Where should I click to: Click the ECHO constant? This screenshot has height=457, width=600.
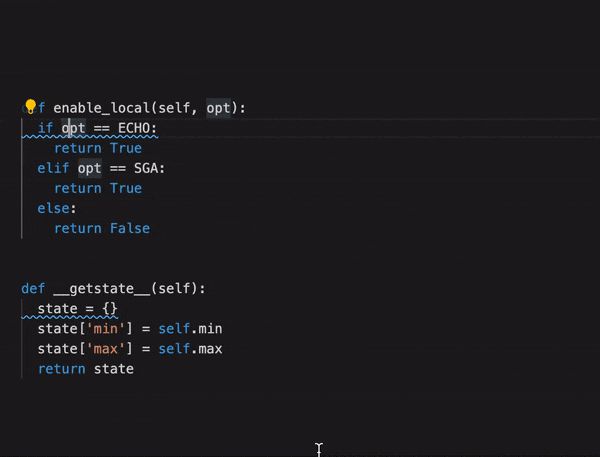pyautogui.click(x=136, y=128)
